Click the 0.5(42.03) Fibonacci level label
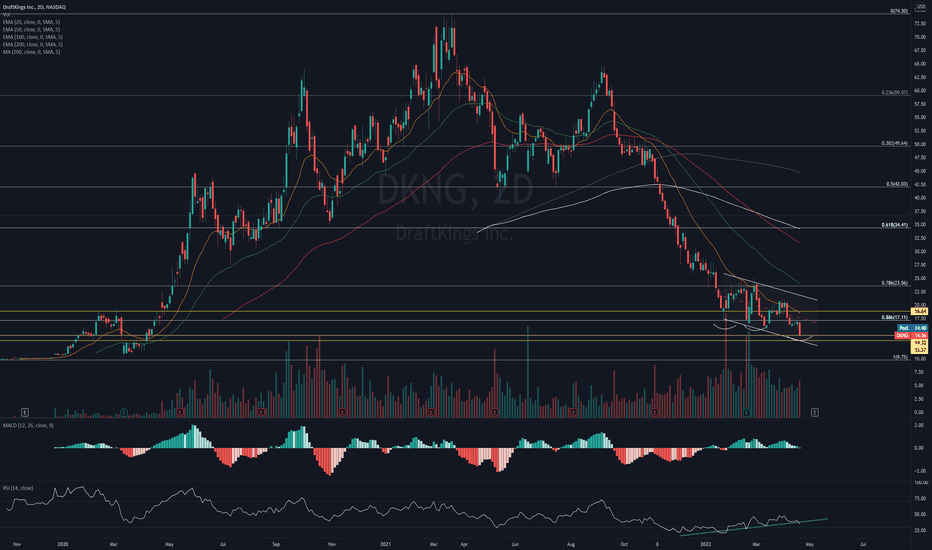The width and height of the screenshot is (932, 550). pyautogui.click(x=897, y=184)
